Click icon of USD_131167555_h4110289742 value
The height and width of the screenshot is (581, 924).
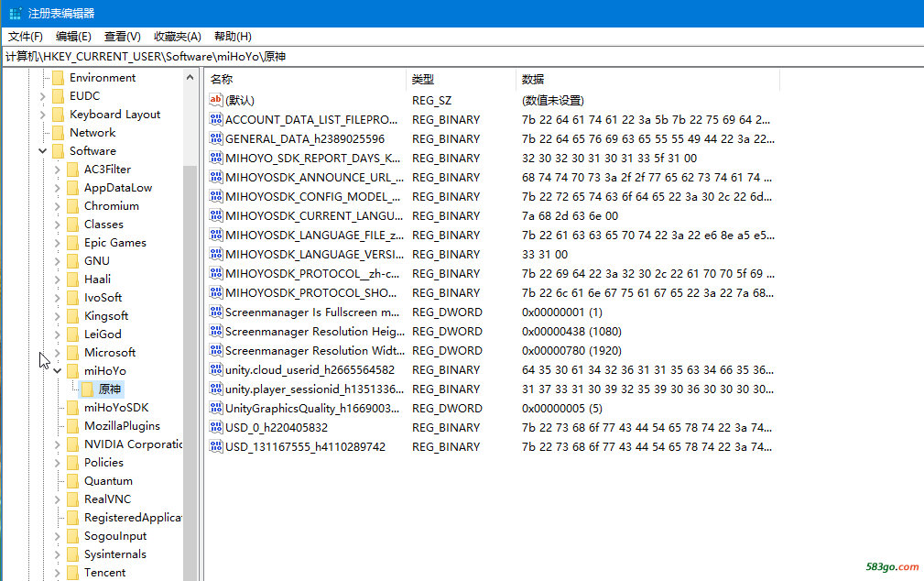pos(216,446)
